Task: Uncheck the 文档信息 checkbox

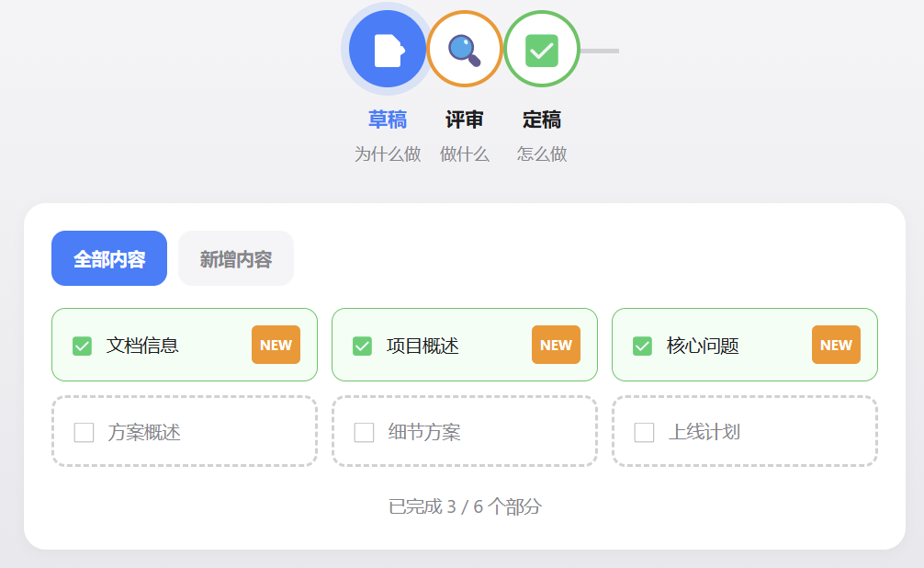Action: (82, 346)
